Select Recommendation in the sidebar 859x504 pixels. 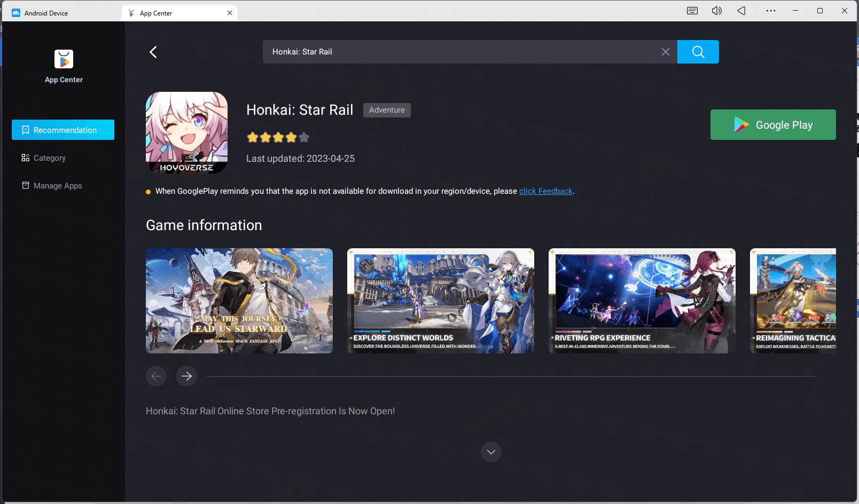(x=63, y=130)
